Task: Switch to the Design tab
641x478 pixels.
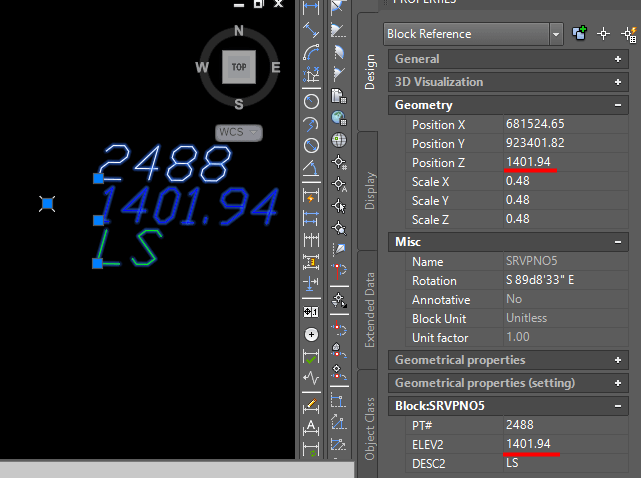Action: click(x=368, y=71)
